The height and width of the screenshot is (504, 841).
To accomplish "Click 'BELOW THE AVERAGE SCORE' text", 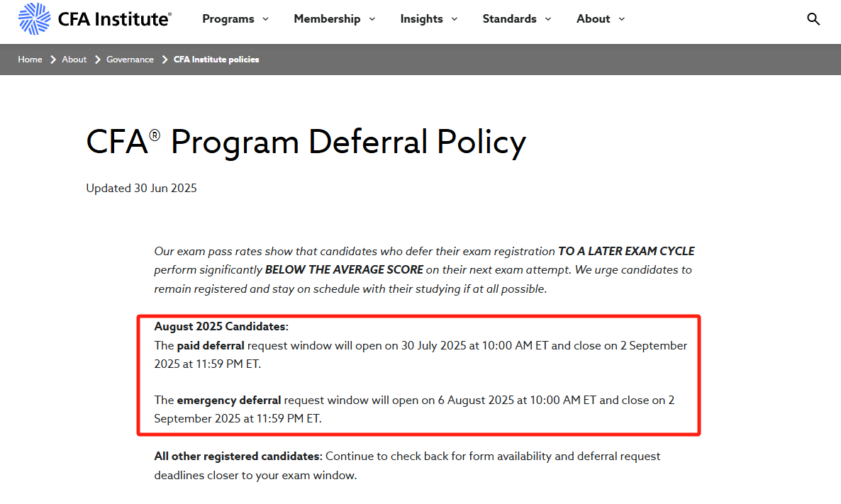I will (344, 269).
